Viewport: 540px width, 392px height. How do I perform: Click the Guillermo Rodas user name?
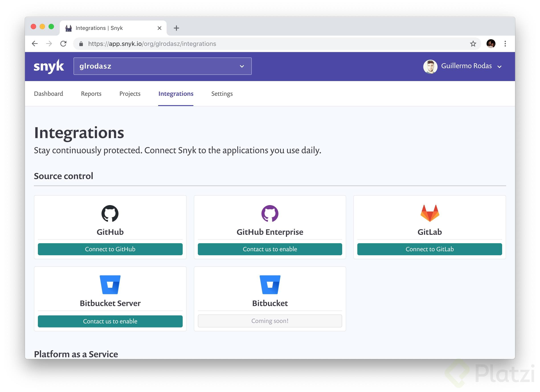point(466,66)
